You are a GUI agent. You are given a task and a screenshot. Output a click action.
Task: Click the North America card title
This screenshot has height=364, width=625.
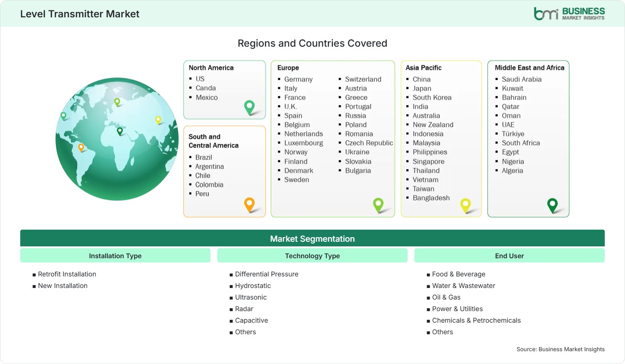pyautogui.click(x=211, y=68)
